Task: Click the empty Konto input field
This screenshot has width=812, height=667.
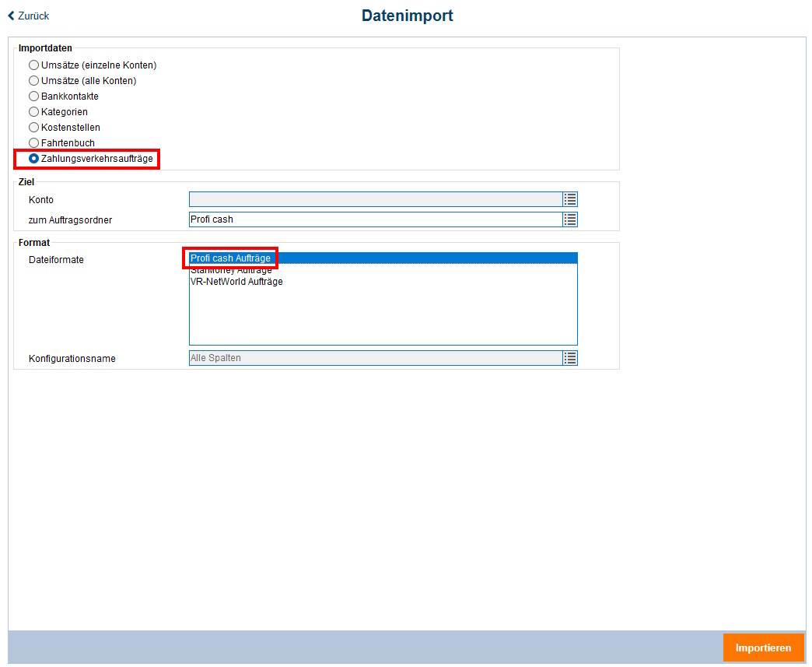Action: click(x=373, y=199)
